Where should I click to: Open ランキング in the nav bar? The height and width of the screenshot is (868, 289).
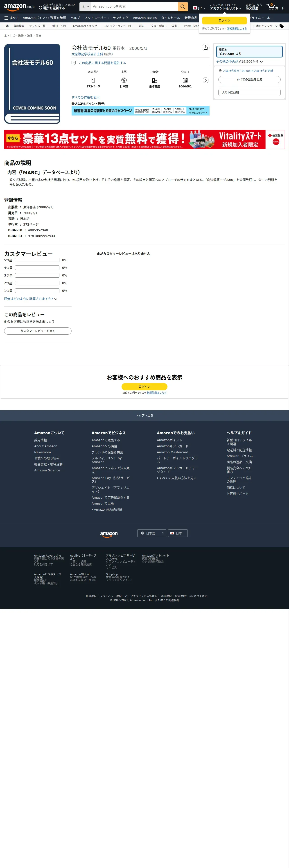(x=120, y=18)
